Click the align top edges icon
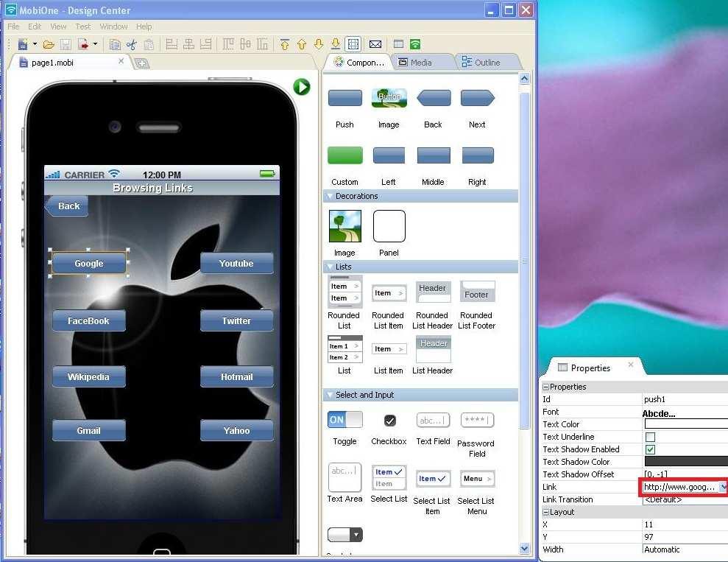Screen dimensions: 728x562 [x=228, y=44]
